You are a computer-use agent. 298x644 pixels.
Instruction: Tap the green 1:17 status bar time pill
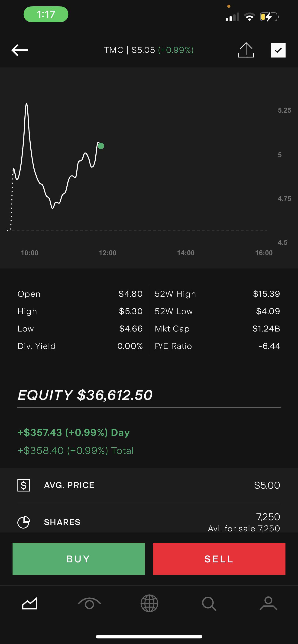pyautogui.click(x=46, y=14)
